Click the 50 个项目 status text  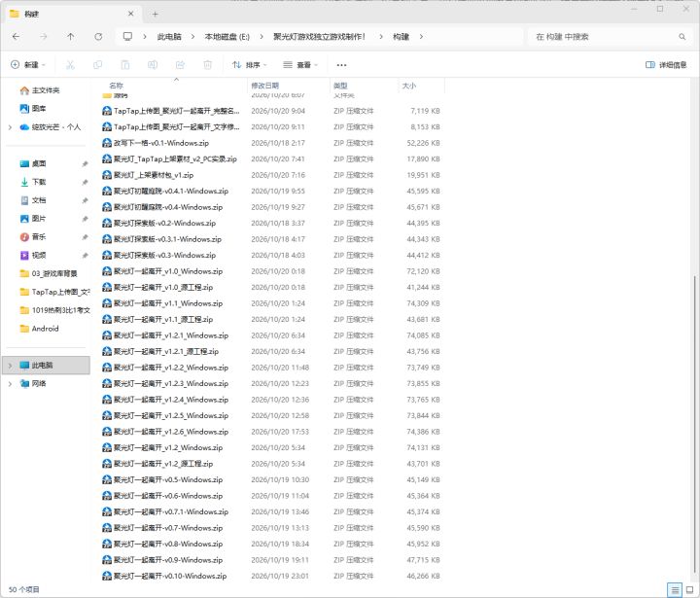tap(24, 590)
